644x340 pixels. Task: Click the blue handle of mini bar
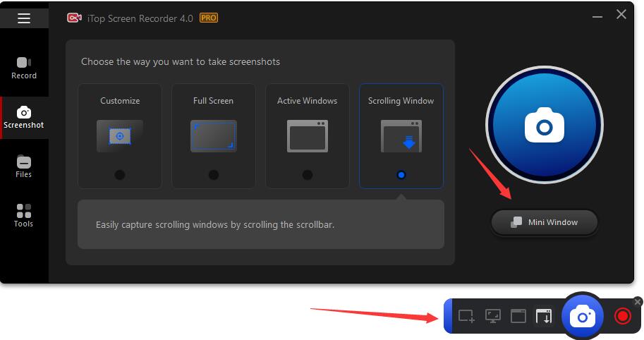click(x=448, y=316)
